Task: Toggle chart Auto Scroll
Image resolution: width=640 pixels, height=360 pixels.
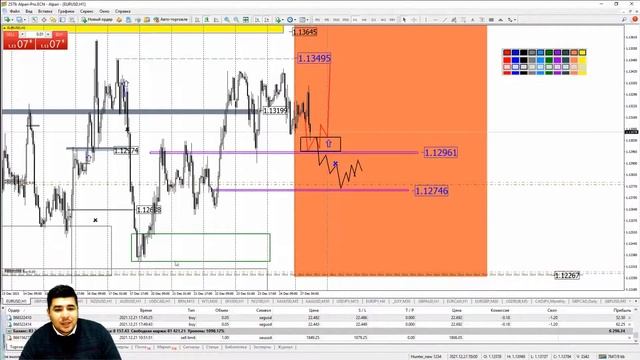Action: click(x=257, y=20)
